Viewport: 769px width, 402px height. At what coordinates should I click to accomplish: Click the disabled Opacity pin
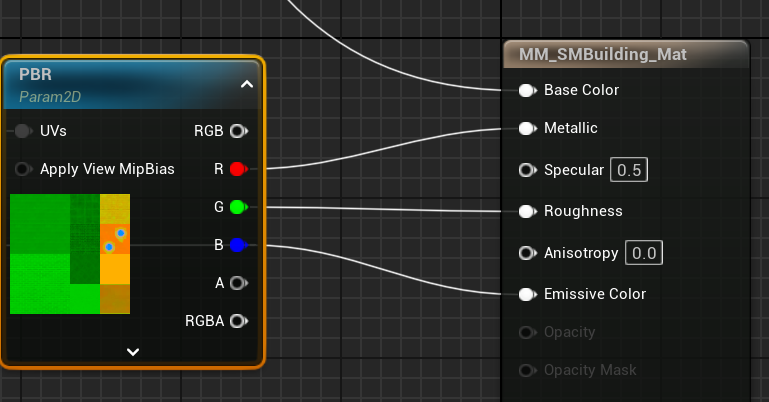[528, 332]
